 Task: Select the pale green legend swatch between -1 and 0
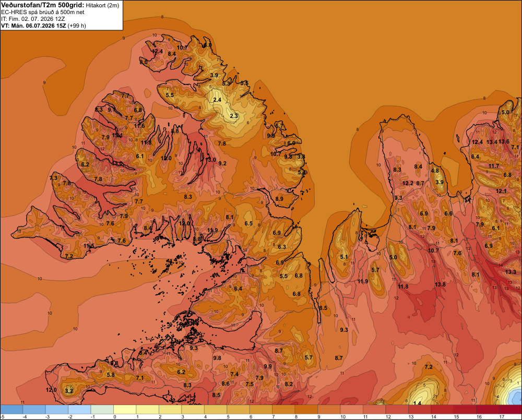coord(102,410)
